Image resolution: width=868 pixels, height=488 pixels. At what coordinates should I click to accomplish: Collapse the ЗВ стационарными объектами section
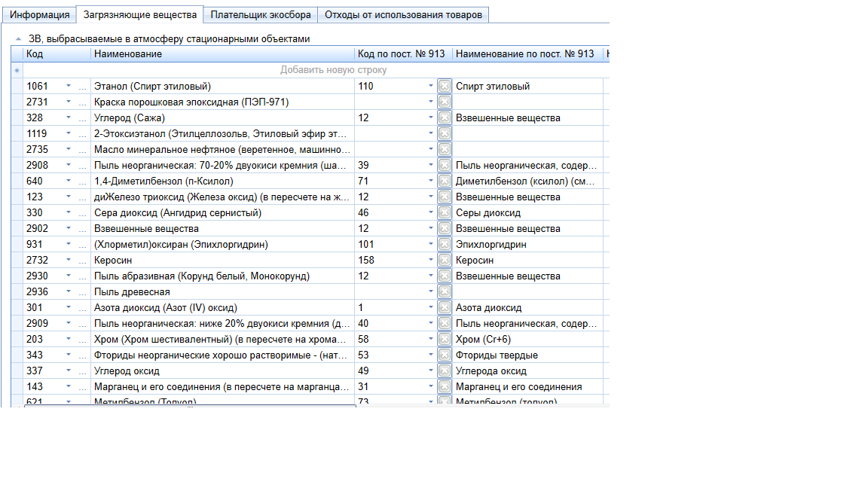coord(18,38)
